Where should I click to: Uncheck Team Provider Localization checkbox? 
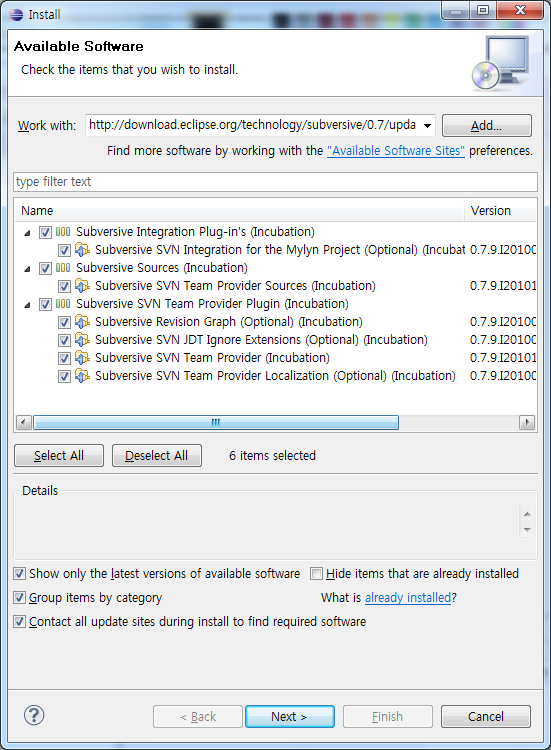64,376
